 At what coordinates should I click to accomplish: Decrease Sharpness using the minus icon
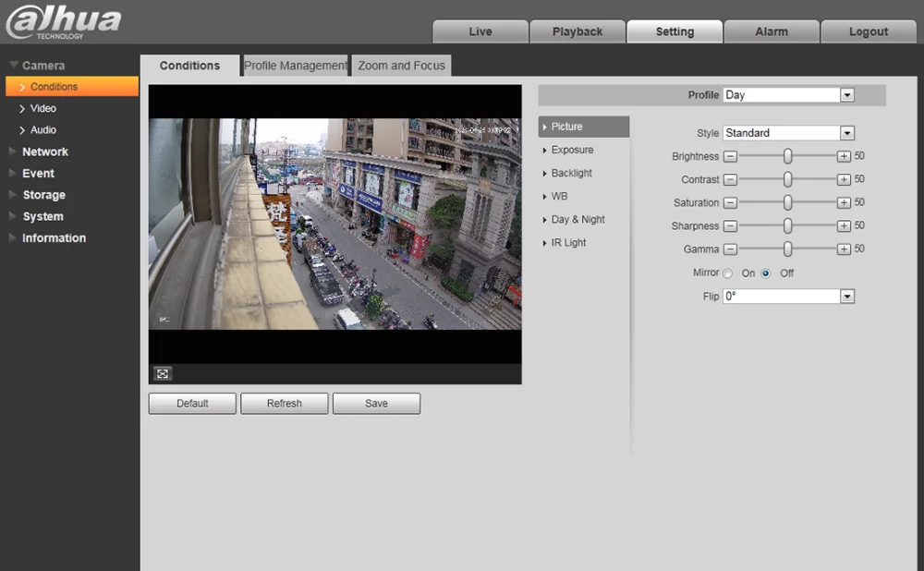click(x=730, y=225)
